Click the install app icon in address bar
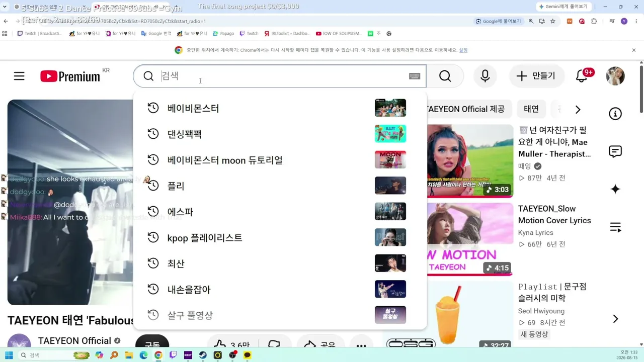Screen dimensions: 644x362 542,21
